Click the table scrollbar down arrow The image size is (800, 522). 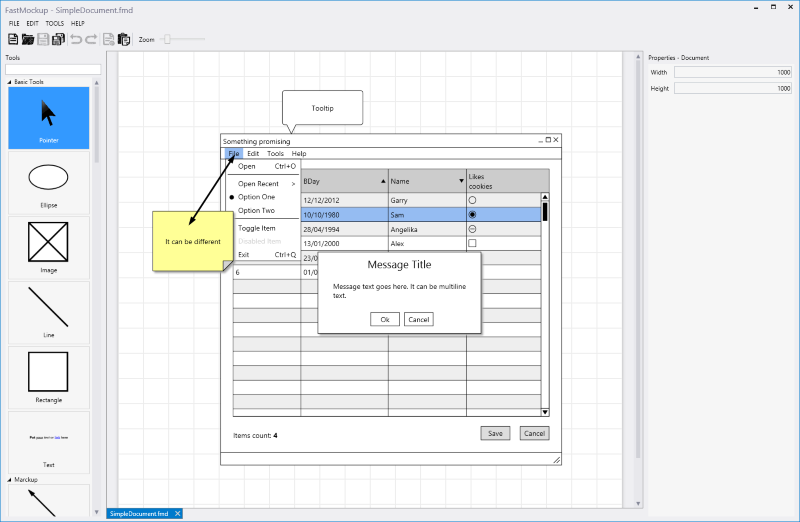click(545, 412)
